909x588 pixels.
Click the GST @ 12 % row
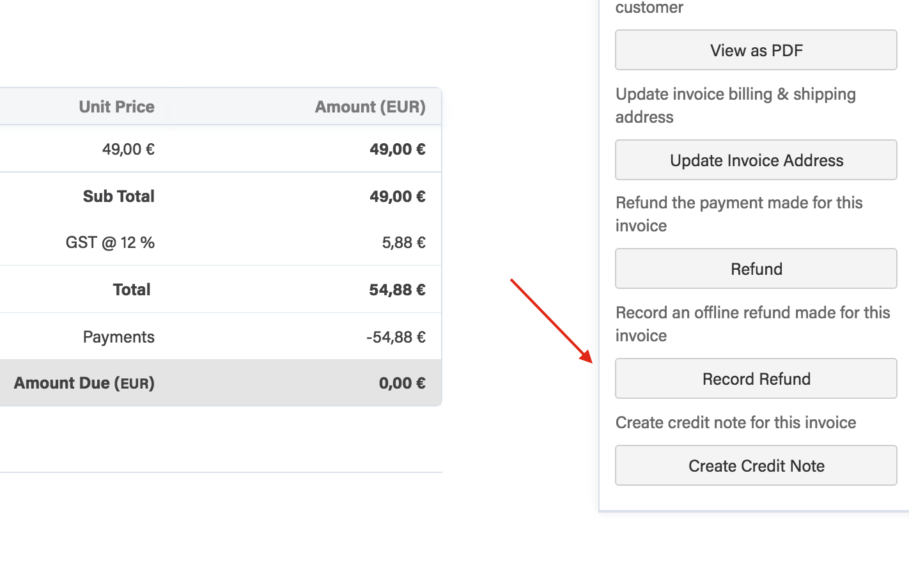[x=110, y=242]
